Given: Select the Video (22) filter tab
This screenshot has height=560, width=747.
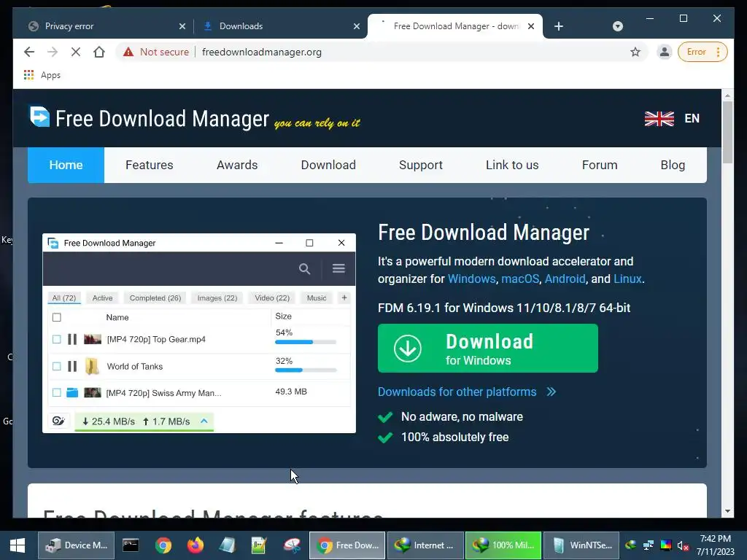Looking at the screenshot, I should coord(272,297).
